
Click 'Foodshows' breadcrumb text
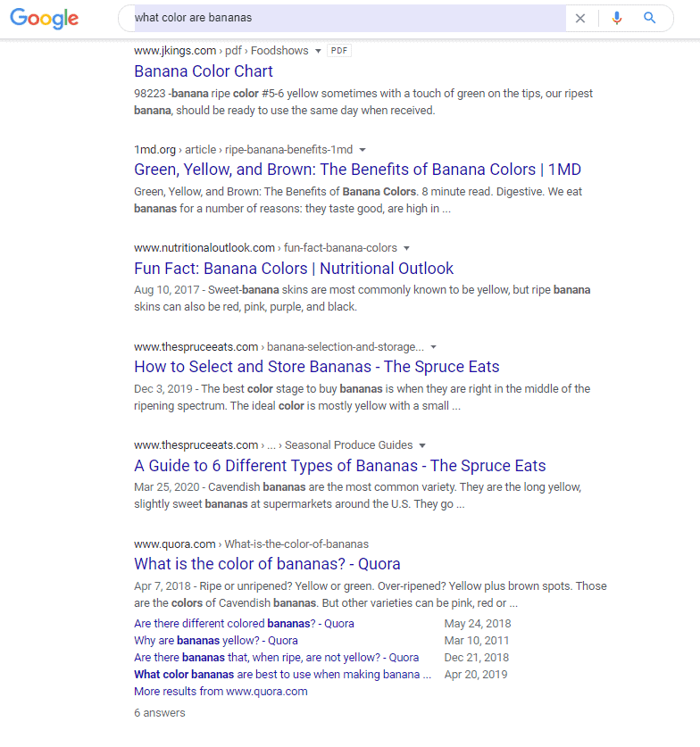tap(279, 51)
